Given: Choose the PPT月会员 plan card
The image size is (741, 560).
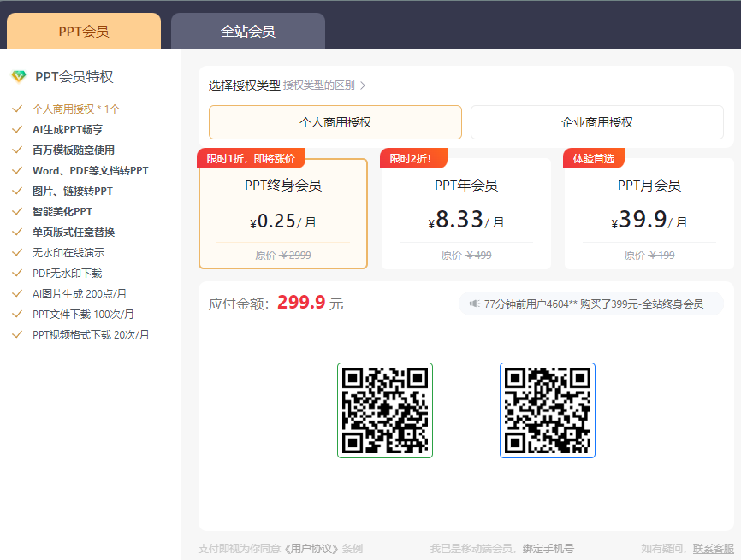Looking at the screenshot, I should click(x=649, y=214).
